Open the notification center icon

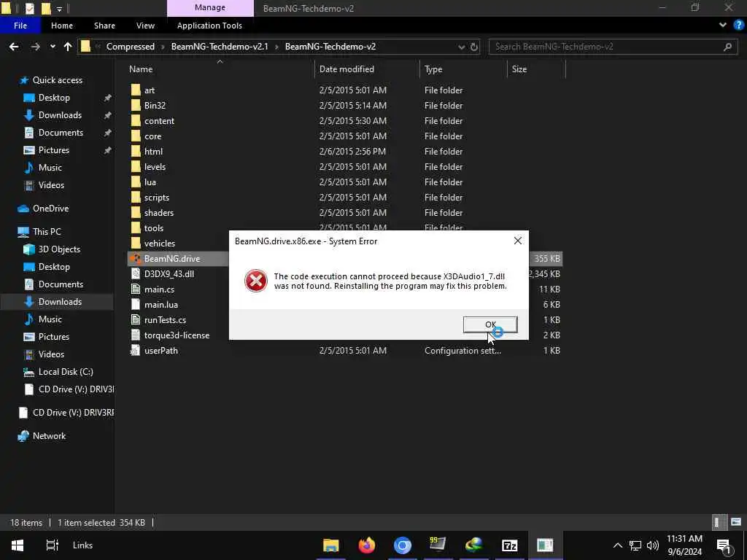pos(724,545)
